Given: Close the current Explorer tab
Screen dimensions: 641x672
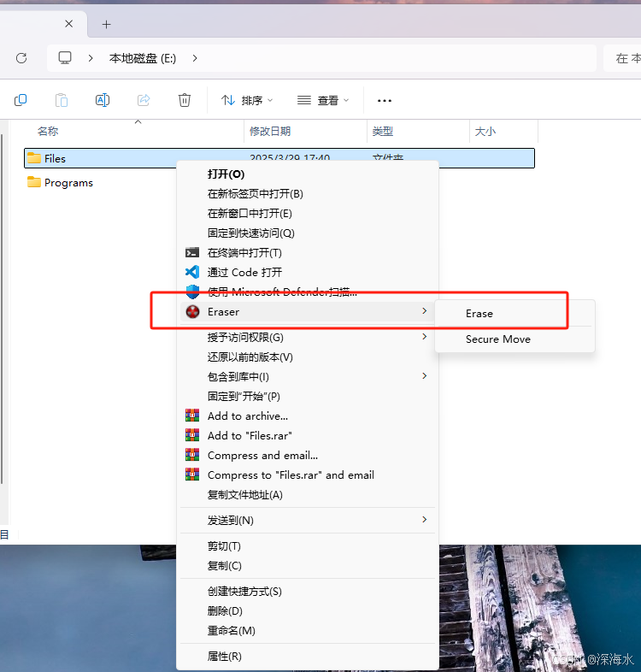Looking at the screenshot, I should click(x=68, y=24).
